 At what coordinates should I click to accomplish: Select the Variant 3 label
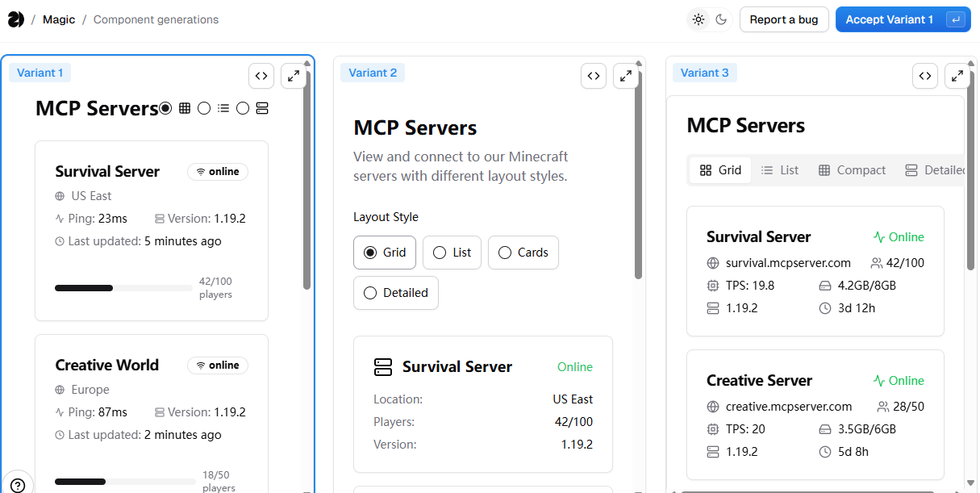point(705,73)
